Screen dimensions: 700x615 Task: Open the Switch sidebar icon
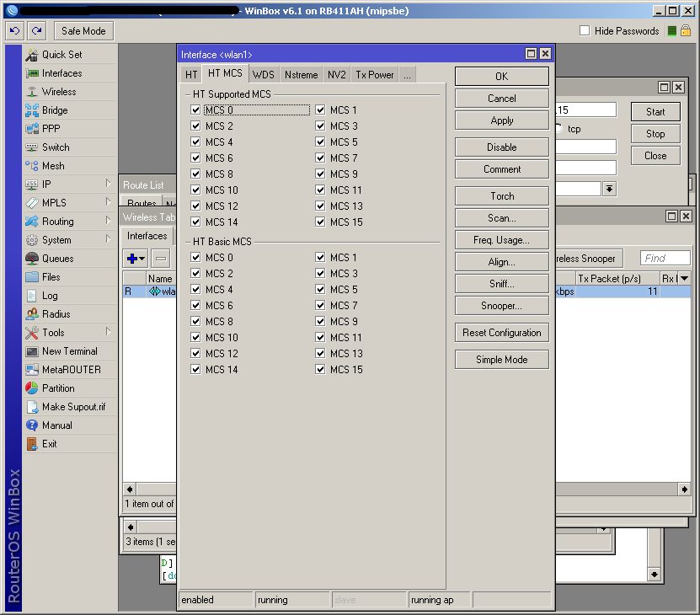click(x=32, y=147)
